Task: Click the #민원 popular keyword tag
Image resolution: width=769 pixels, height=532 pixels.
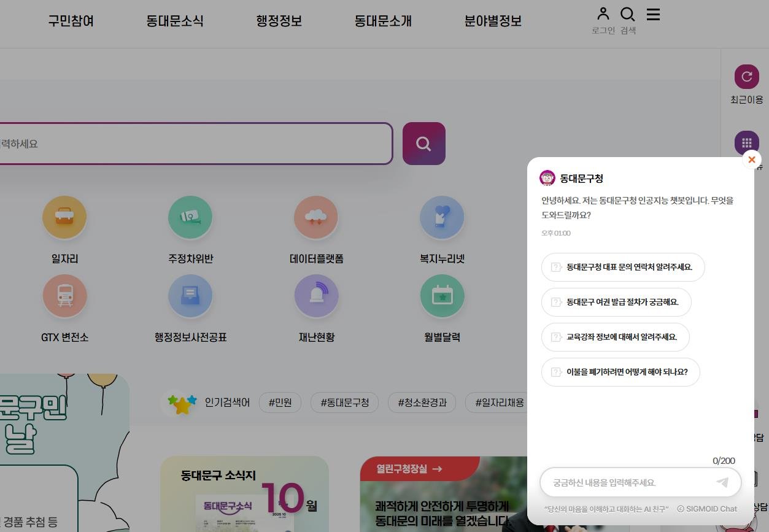Action: 280,403
